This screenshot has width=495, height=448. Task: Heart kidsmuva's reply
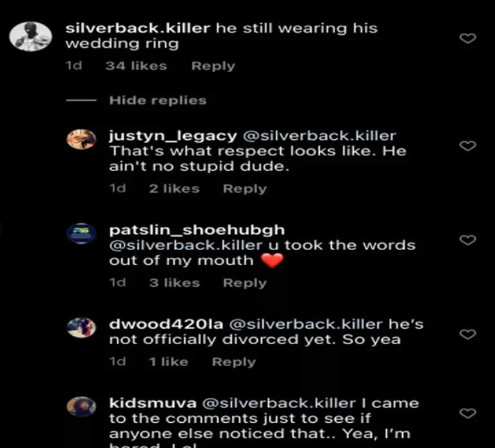(467, 413)
